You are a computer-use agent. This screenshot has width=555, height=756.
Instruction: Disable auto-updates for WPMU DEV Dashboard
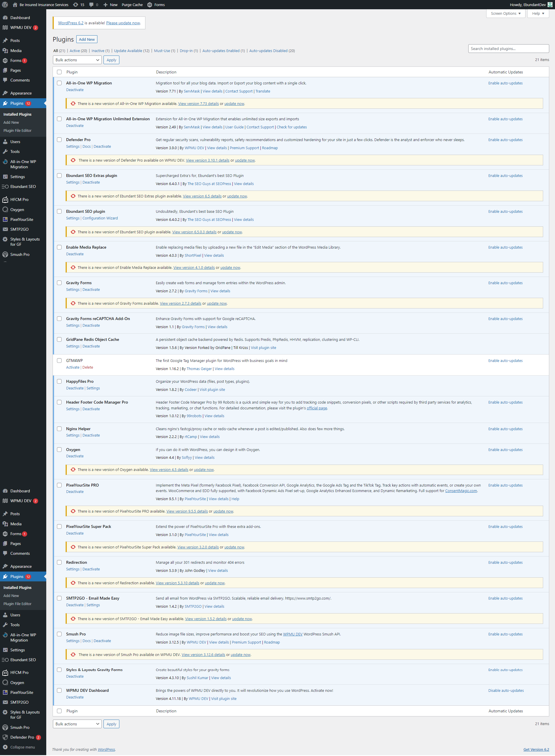coord(506,690)
